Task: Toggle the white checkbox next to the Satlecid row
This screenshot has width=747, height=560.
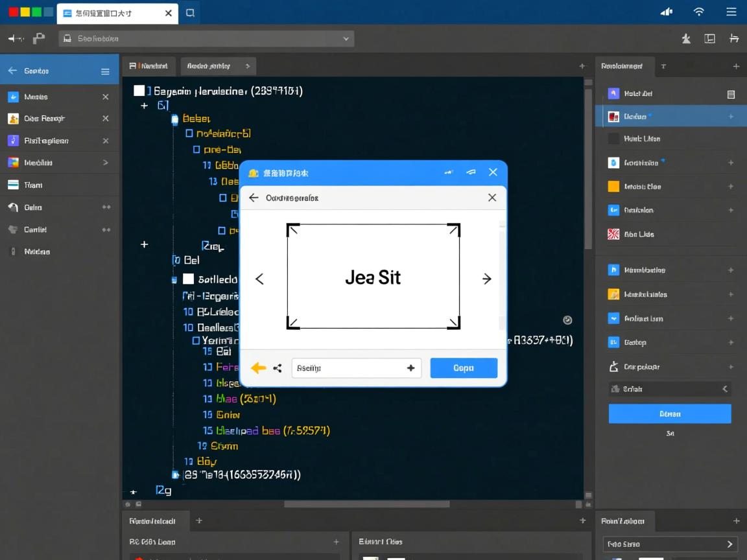Action: point(188,279)
